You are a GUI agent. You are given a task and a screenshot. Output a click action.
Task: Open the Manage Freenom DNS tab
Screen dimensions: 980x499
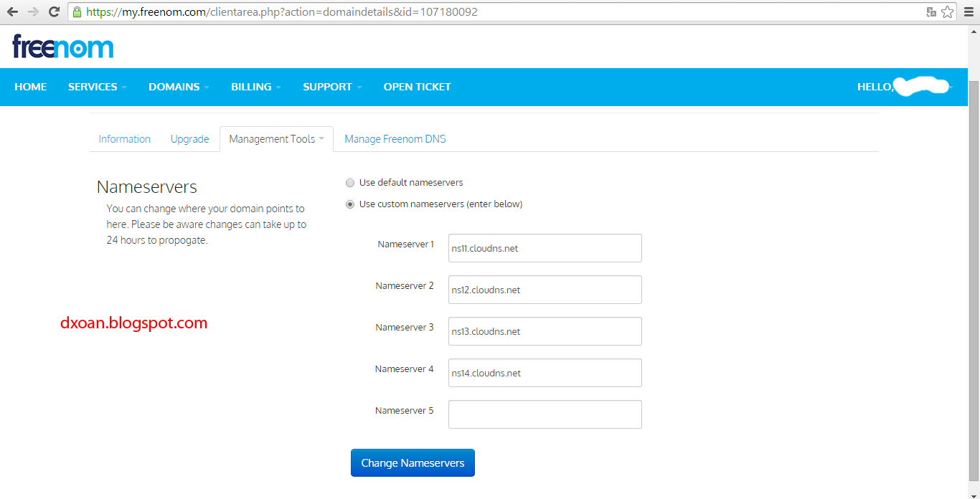395,139
